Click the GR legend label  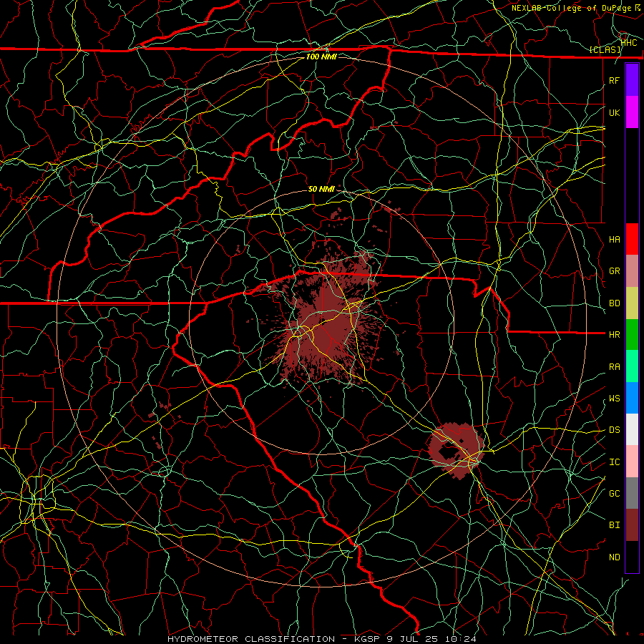[614, 271]
